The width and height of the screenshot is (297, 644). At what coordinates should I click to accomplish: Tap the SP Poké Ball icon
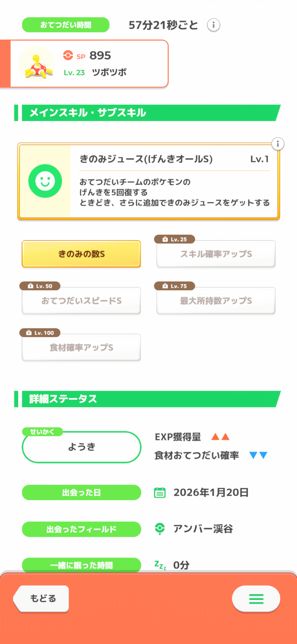click(68, 55)
